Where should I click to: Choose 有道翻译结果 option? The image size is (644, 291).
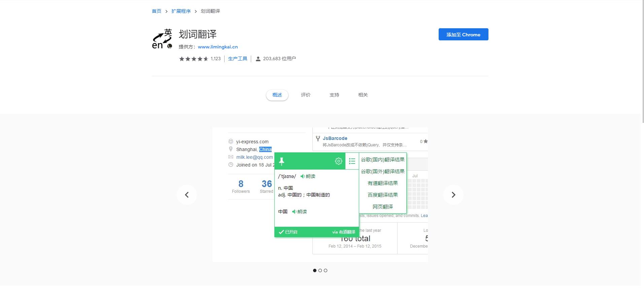tap(383, 183)
